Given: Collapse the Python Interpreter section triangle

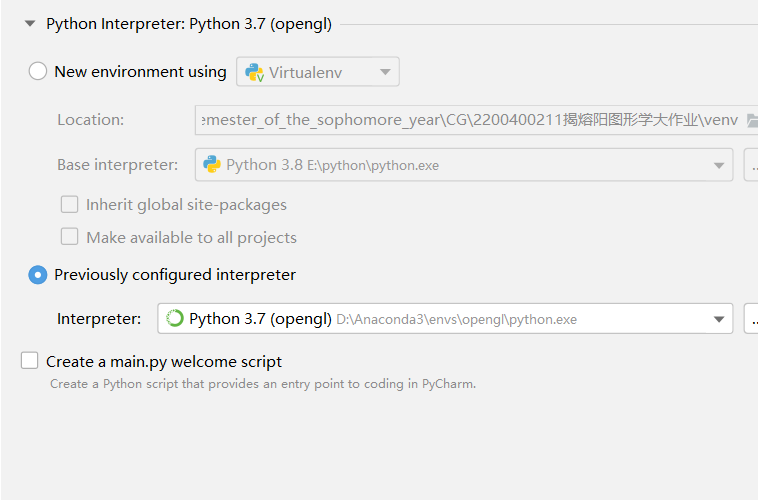Looking at the screenshot, I should (30, 23).
